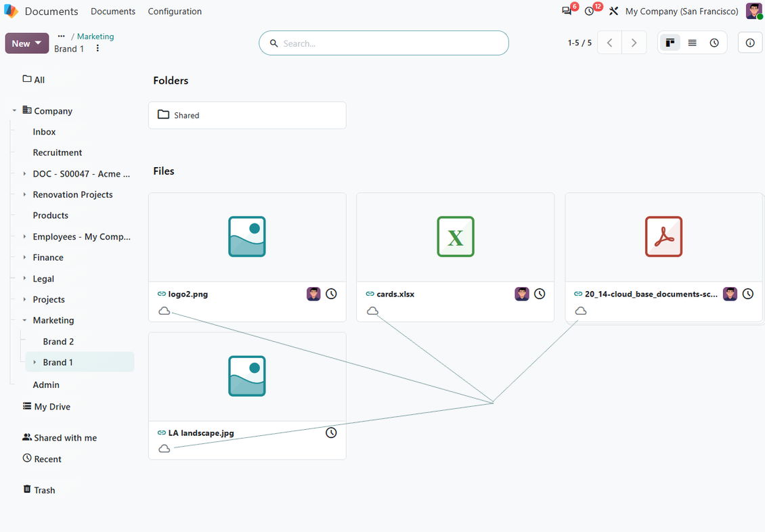This screenshot has height=532, width=765.
Task: Open the PDF document thumbnail
Action: 663,236
